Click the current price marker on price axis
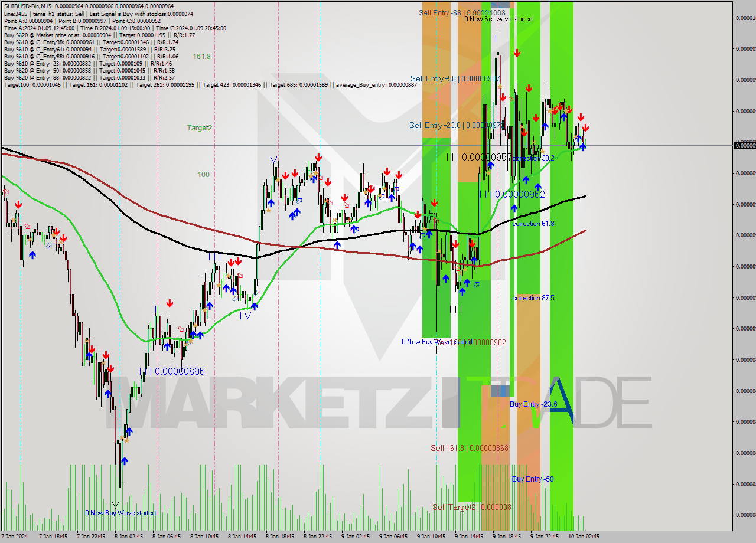The width and height of the screenshot is (756, 543). (x=745, y=145)
